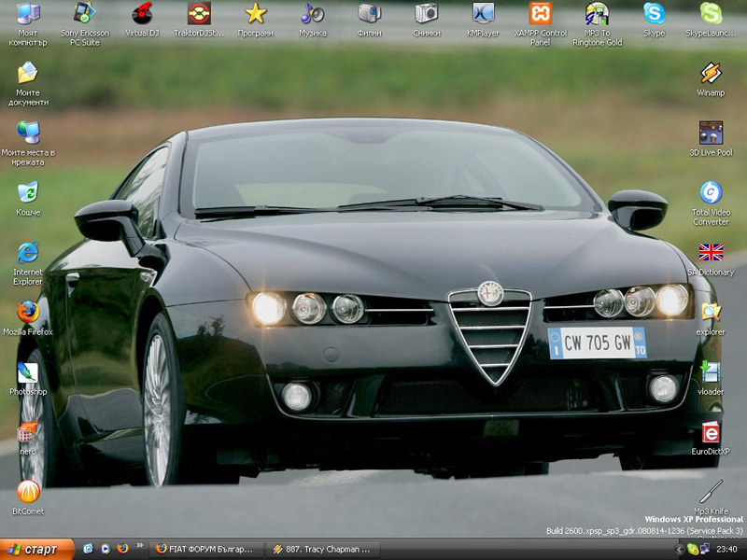Switch to Tracy Chapman Winamp taskbar item

coord(323,549)
